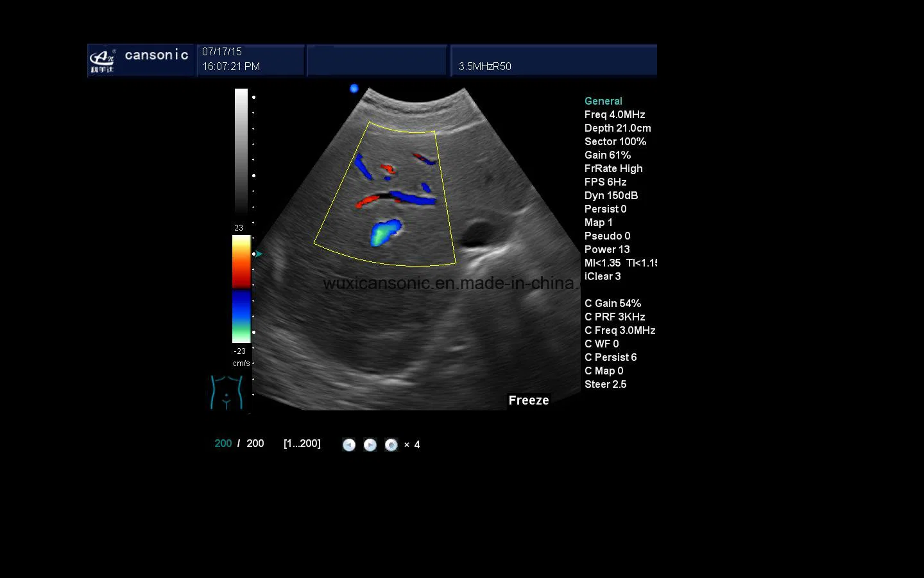Click the grayscale brightness bar
Screen dimensions: 924x578
pyautogui.click(x=241, y=151)
